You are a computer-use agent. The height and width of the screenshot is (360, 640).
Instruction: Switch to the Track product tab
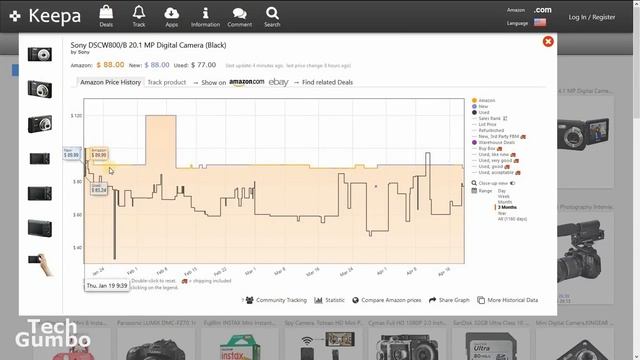(167, 82)
